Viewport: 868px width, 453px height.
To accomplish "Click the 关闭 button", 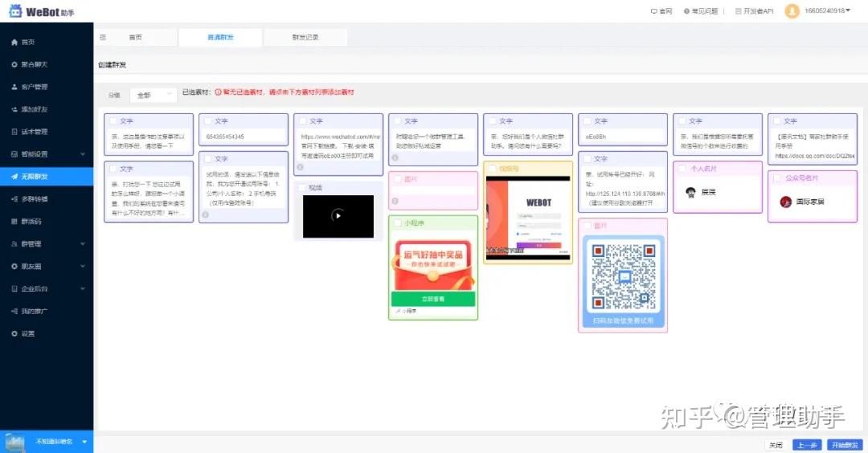I will tap(776, 445).
